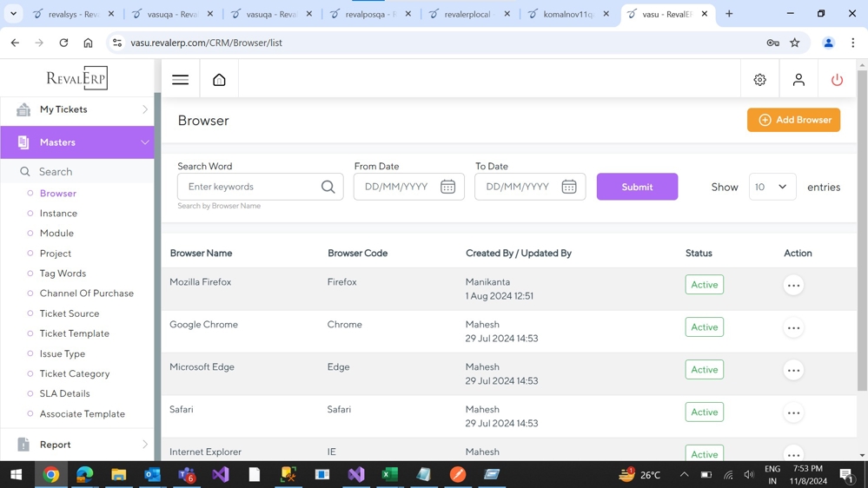The height and width of the screenshot is (488, 868).
Task: Open settings gear icon in header
Action: coord(759,80)
